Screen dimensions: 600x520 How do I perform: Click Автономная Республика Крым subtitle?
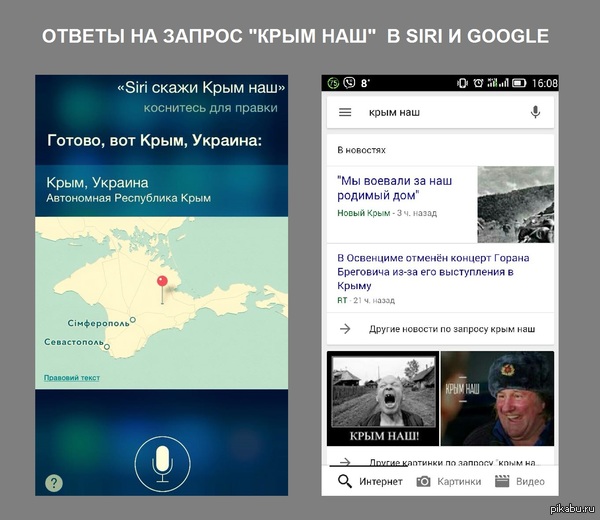tap(129, 198)
